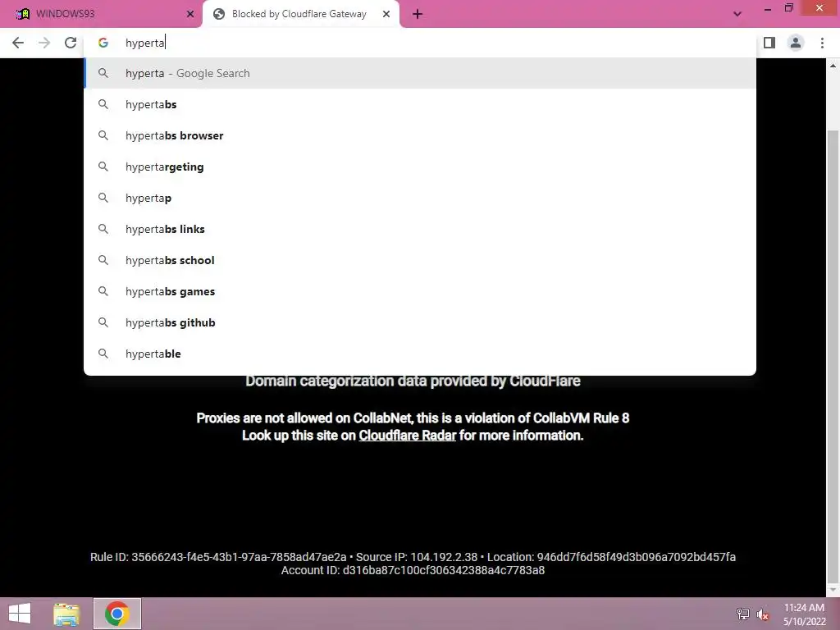The width and height of the screenshot is (840, 630).
Task: Click the Account ID text line
Action: click(413, 571)
